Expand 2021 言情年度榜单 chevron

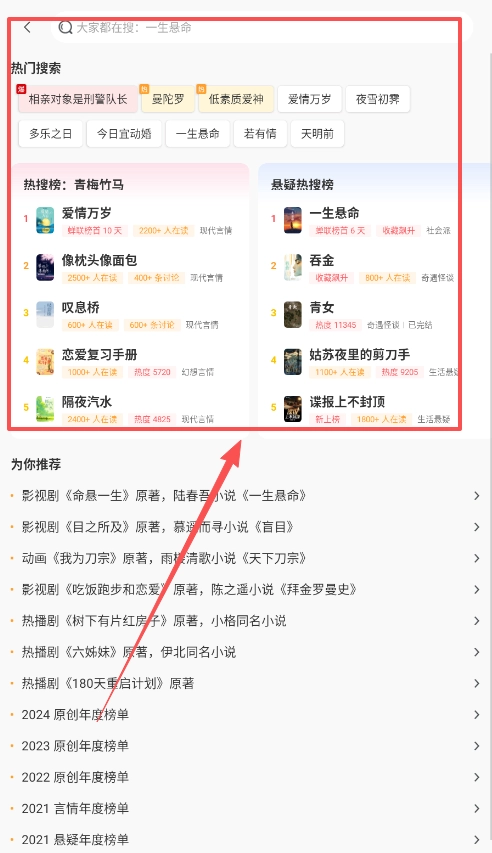477,808
